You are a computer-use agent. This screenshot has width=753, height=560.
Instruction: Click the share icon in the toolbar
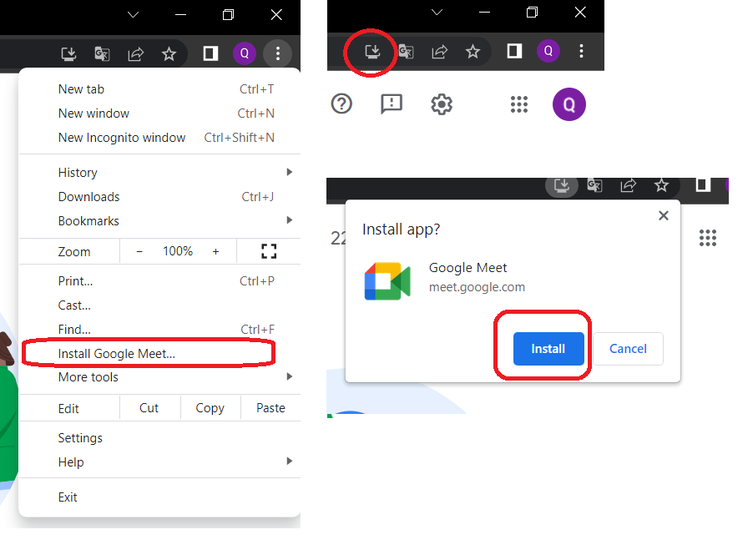click(x=135, y=53)
